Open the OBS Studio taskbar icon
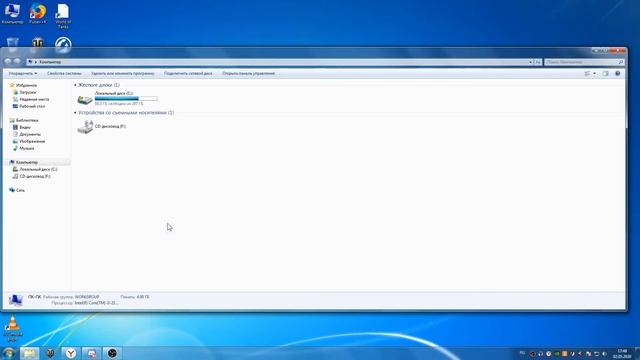 tap(112, 353)
